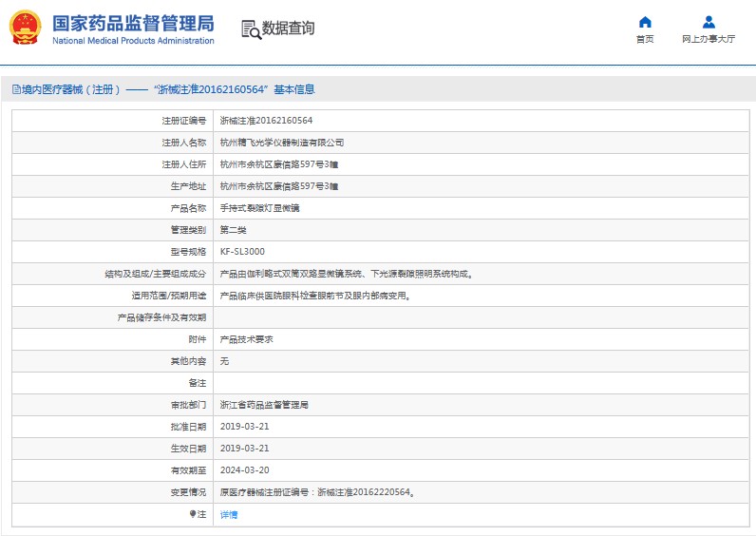The image size is (756, 536).
Task: Select product name 手持式裂隙灯显微镜
Action: (259, 208)
